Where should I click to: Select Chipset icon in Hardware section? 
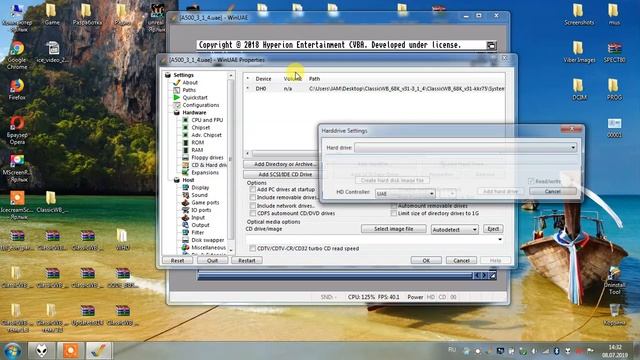(x=185, y=127)
